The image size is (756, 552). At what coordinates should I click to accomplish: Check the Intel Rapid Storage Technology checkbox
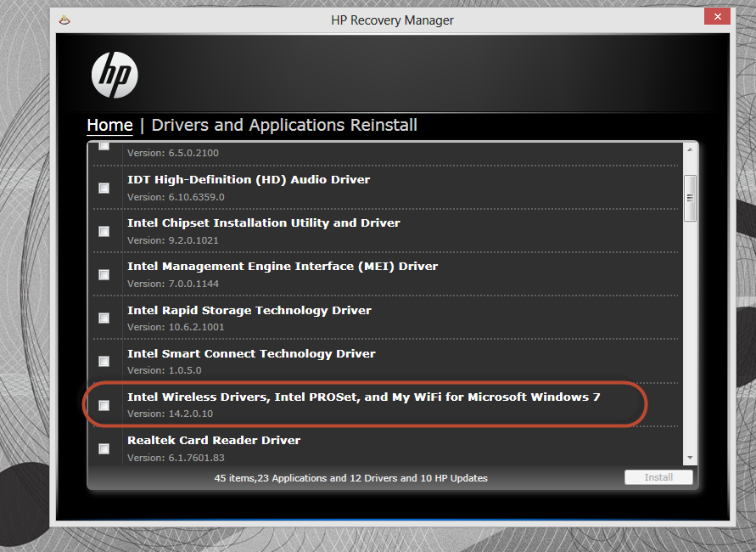pyautogui.click(x=104, y=318)
